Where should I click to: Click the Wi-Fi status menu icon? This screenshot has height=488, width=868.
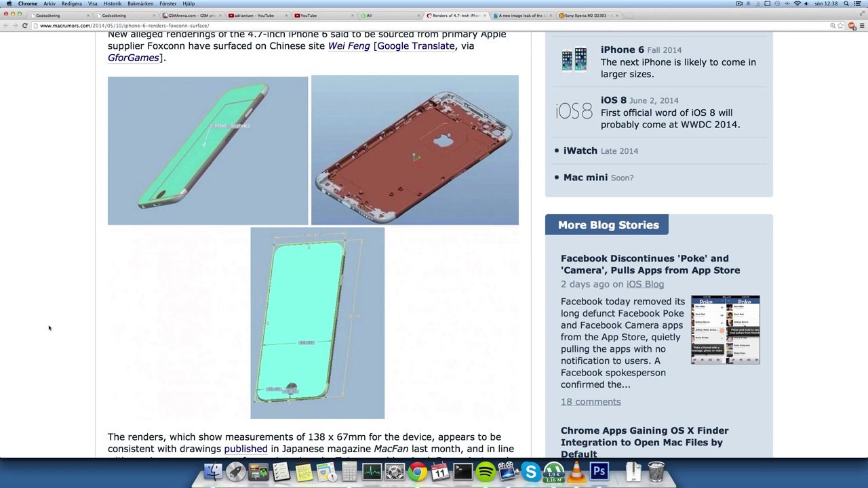pos(797,3)
